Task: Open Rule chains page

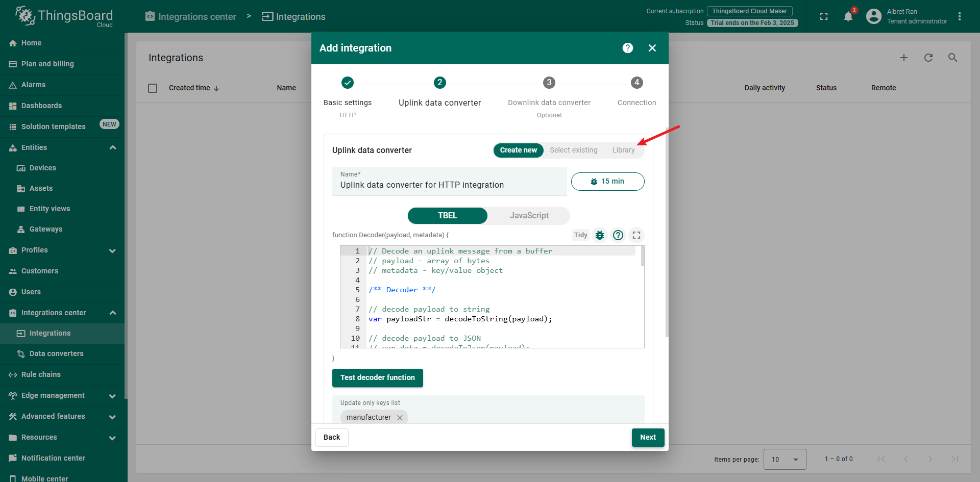Action: pos(62,374)
